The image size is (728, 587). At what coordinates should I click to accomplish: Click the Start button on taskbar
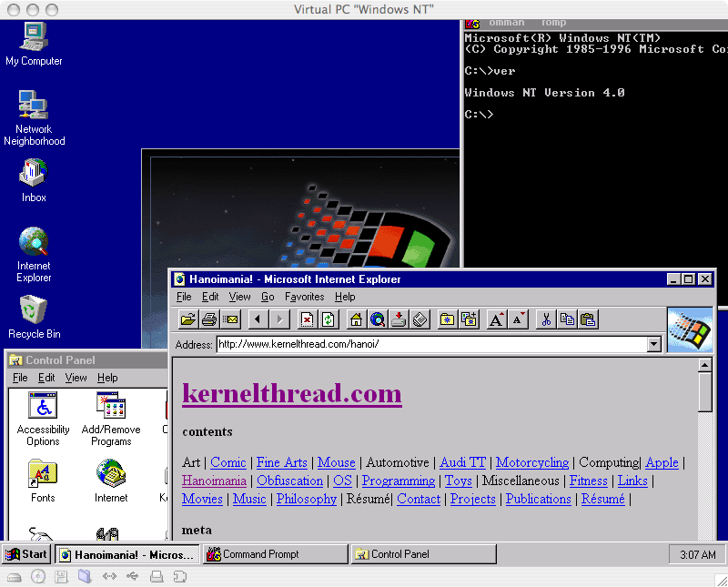26,554
